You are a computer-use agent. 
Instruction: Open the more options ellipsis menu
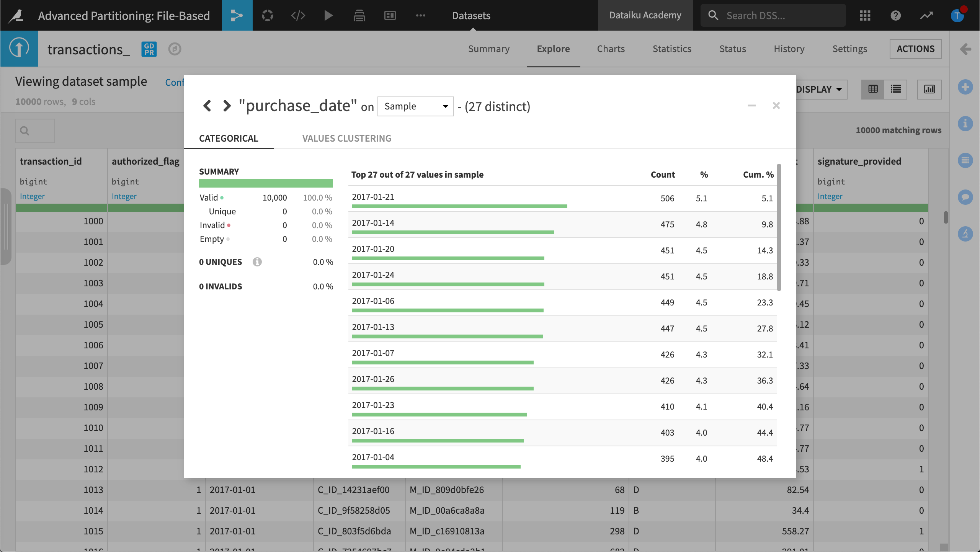click(420, 15)
